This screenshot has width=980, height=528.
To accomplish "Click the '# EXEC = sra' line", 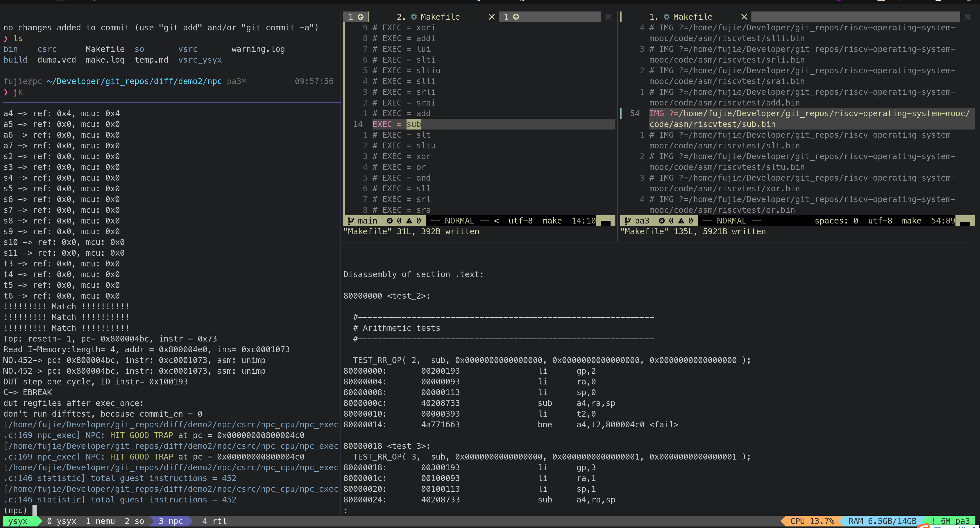I will [x=401, y=210].
